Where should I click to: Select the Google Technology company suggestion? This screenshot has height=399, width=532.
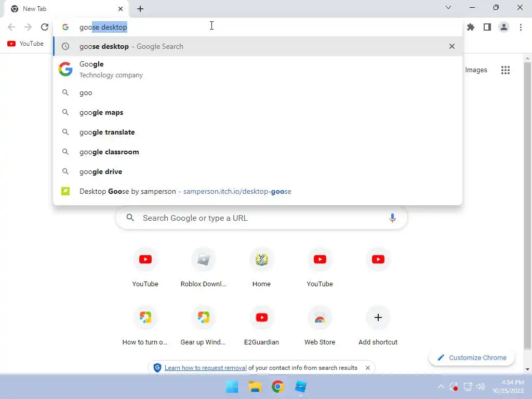[258, 70]
